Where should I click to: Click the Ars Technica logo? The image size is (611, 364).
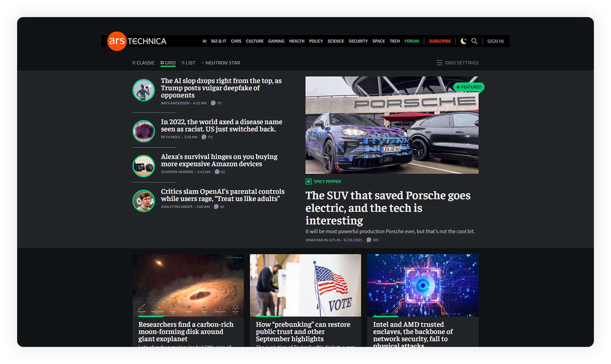coord(137,41)
